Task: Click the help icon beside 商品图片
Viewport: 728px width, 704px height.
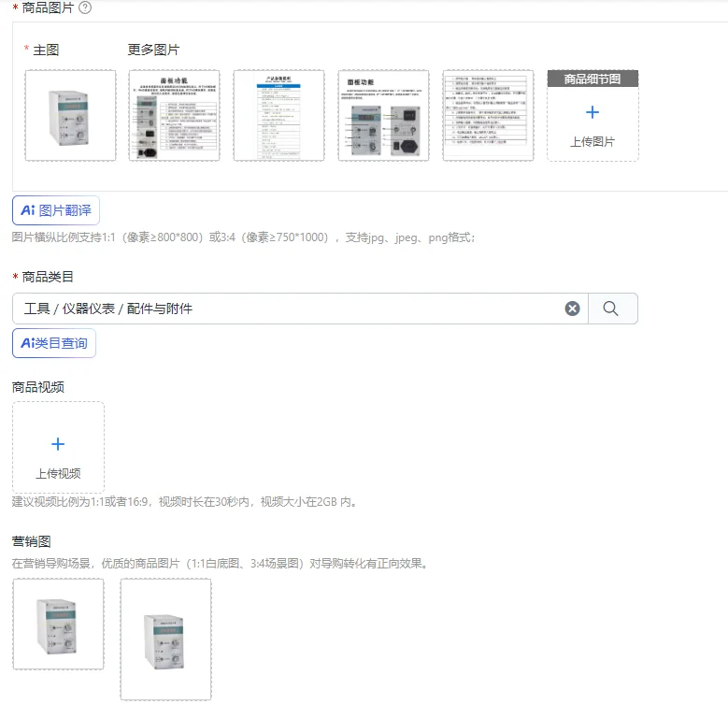Action: coord(85,7)
